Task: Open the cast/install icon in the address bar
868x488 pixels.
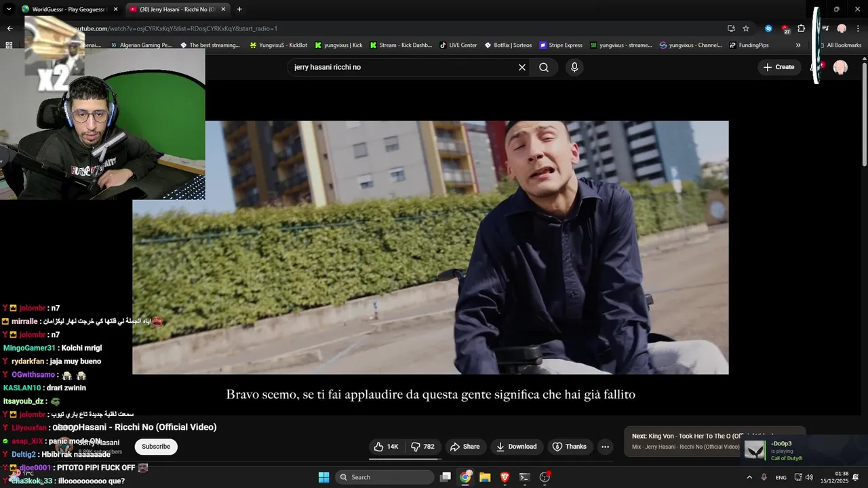Action: 731,28
